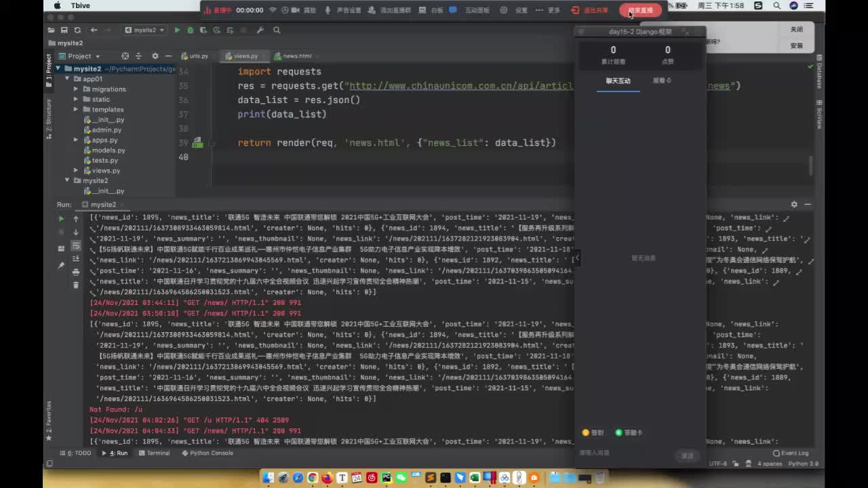Viewport: 868px width, 488px height.
Task: Open Project panel gear options
Action: [x=155, y=56]
